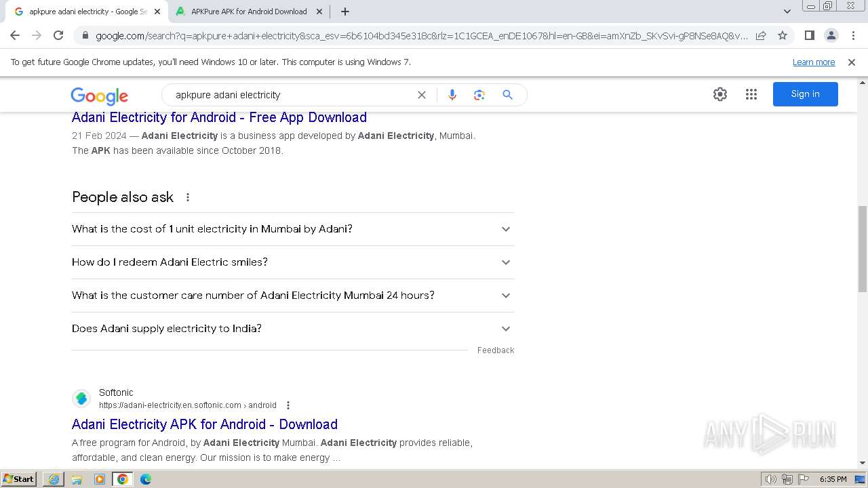The height and width of the screenshot is (488, 868).
Task: Expand redeem Adani Electric smiles question
Action: coord(293,262)
